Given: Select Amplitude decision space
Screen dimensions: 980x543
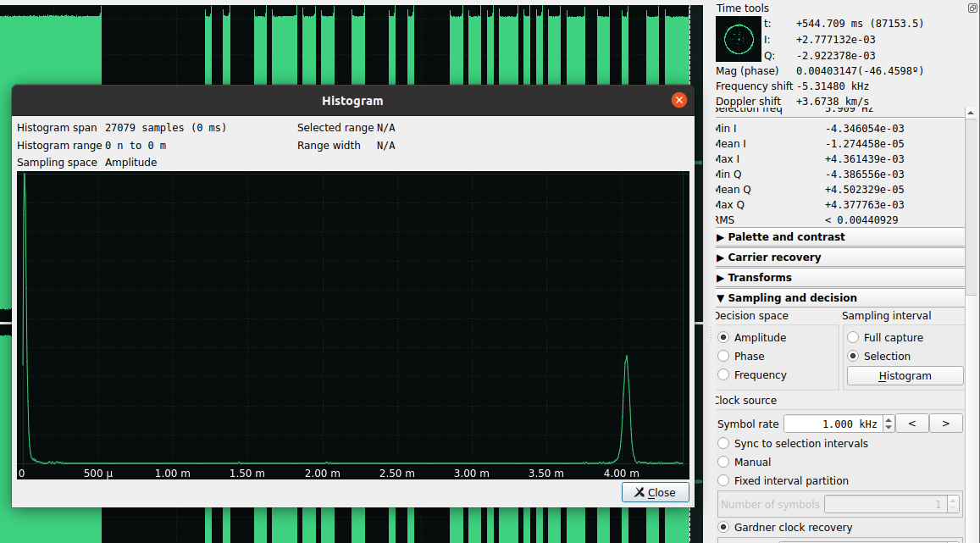Looking at the screenshot, I should click(723, 338).
